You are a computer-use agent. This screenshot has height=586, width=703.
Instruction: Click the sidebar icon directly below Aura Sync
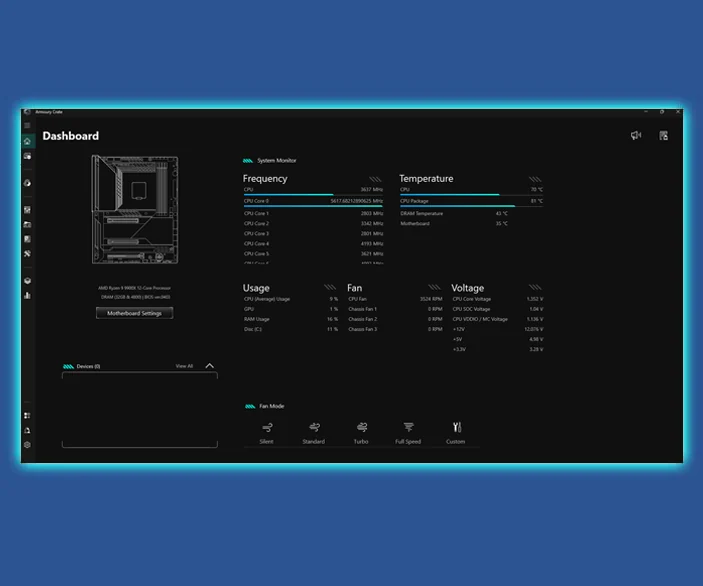pyautogui.click(x=27, y=210)
